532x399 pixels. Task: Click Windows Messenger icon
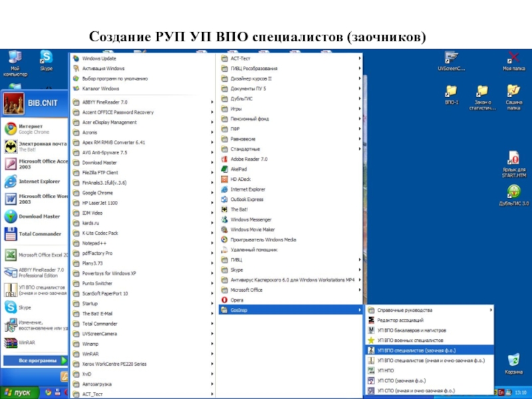pyautogui.click(x=224, y=219)
